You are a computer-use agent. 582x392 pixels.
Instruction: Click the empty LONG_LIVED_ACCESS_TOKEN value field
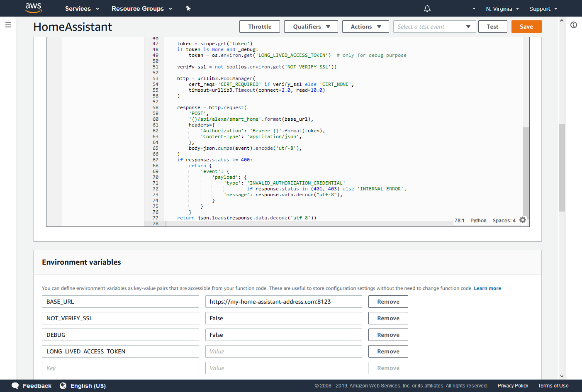(x=284, y=351)
